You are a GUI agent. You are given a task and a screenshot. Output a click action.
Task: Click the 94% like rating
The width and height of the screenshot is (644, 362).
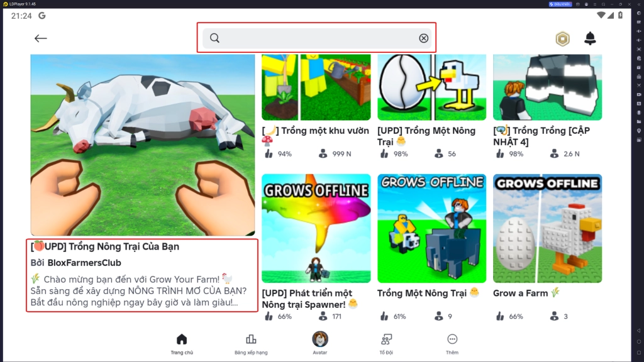[x=278, y=154]
